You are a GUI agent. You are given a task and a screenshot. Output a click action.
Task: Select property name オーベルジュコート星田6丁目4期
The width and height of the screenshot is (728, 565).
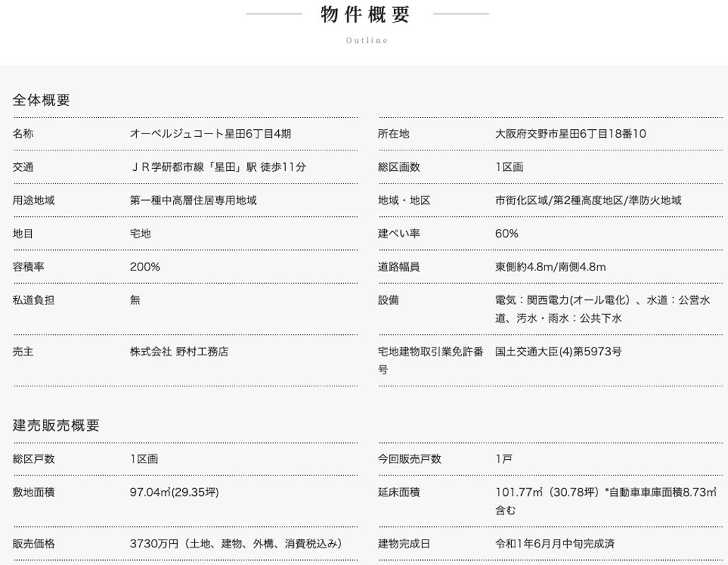point(210,133)
